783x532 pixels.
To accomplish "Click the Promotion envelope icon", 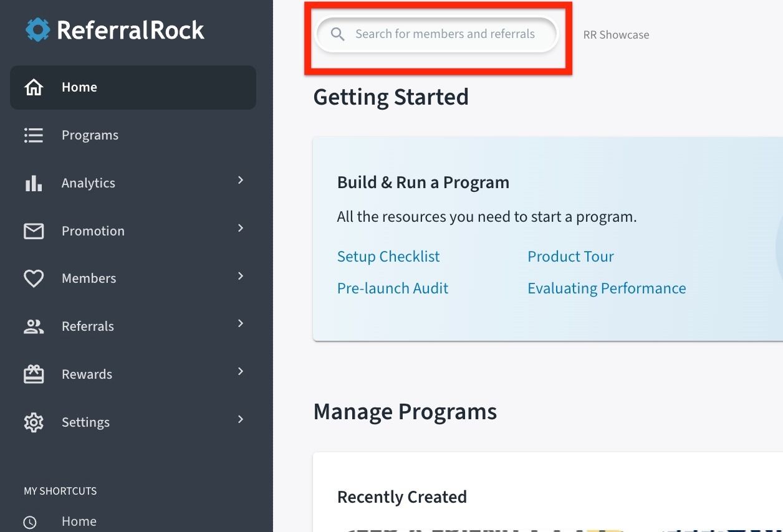I will click(x=34, y=231).
